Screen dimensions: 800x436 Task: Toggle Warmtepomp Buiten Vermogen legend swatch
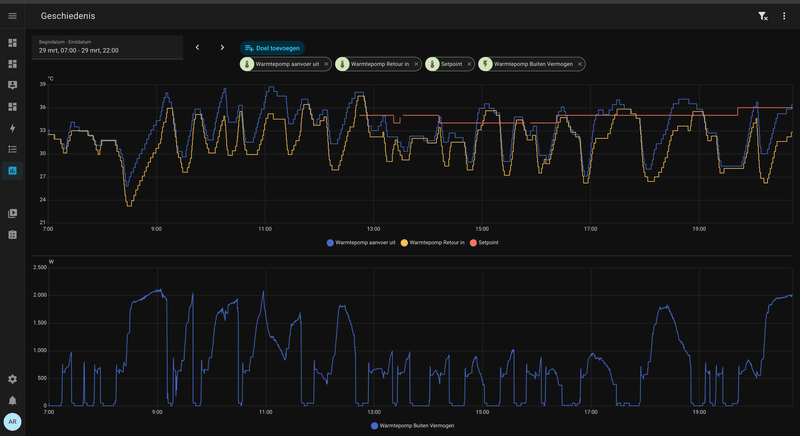(x=374, y=426)
